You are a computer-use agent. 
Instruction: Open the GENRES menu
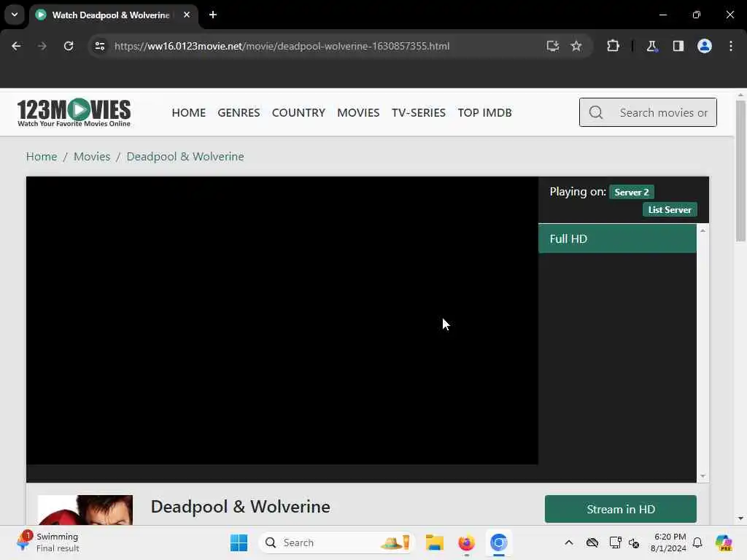(x=239, y=113)
